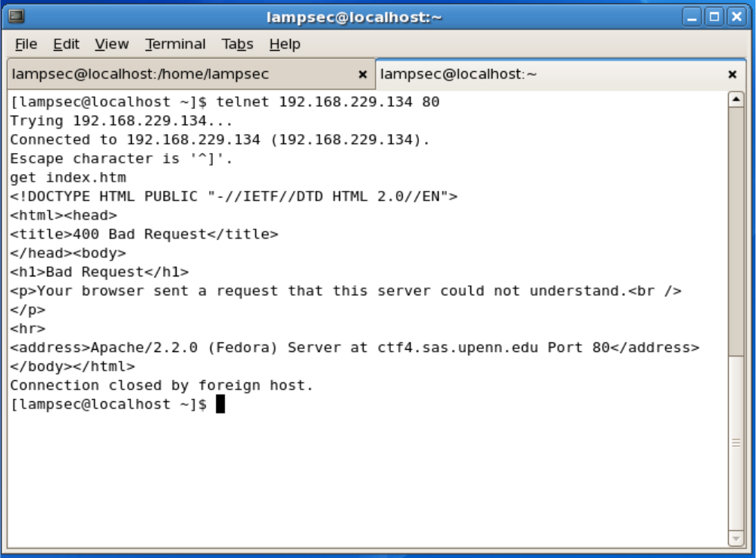Open the Terminal menu

coord(175,45)
